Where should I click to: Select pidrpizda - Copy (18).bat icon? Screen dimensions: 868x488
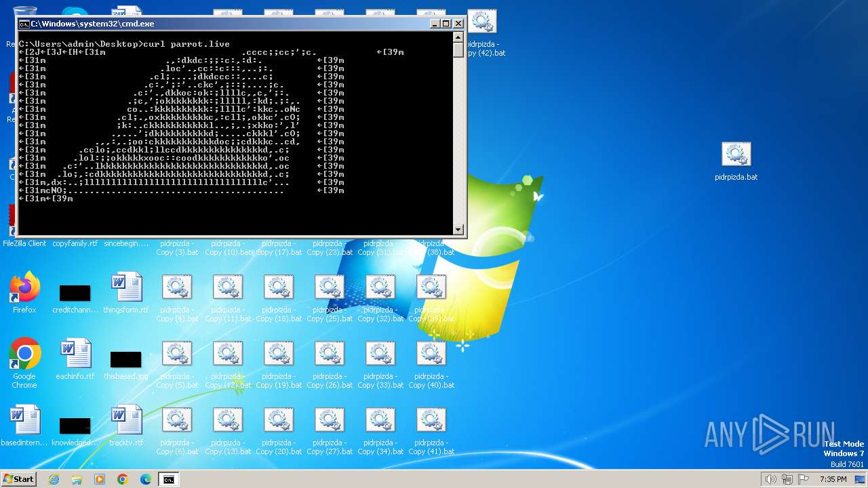click(279, 287)
